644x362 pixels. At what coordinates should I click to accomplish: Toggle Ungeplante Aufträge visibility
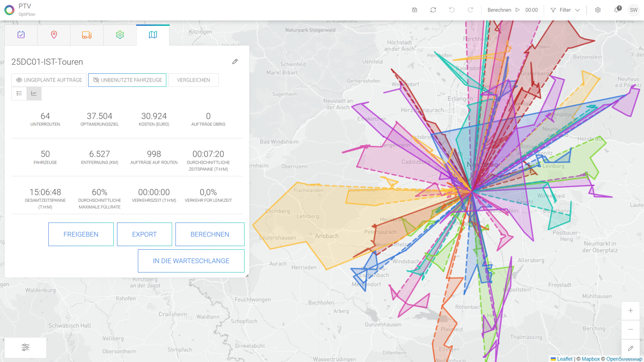49,80
